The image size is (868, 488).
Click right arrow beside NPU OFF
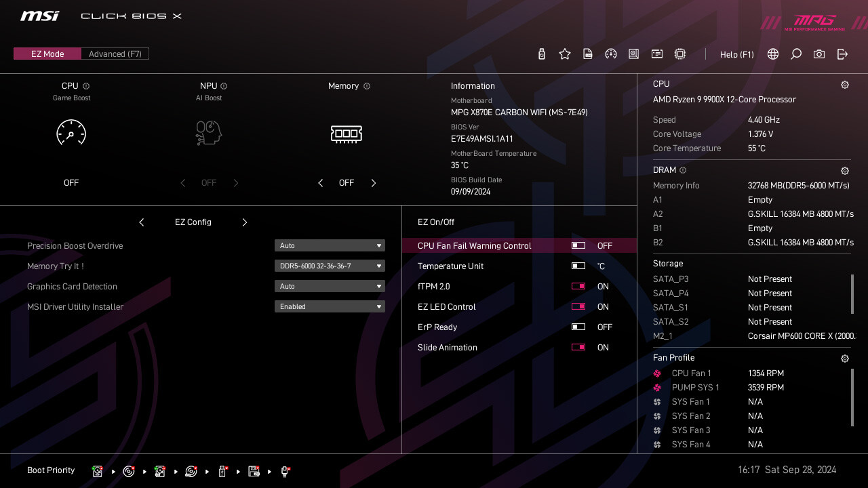pos(236,183)
